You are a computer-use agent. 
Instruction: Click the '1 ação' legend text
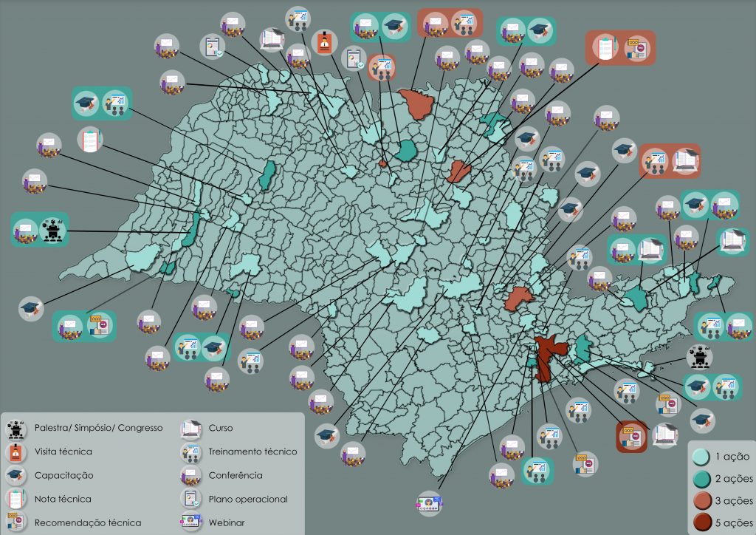[732, 457]
